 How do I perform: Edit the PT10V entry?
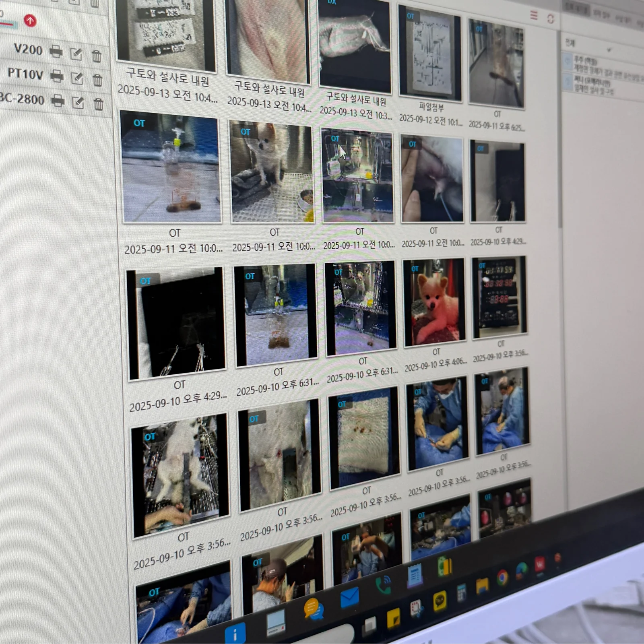point(77,78)
